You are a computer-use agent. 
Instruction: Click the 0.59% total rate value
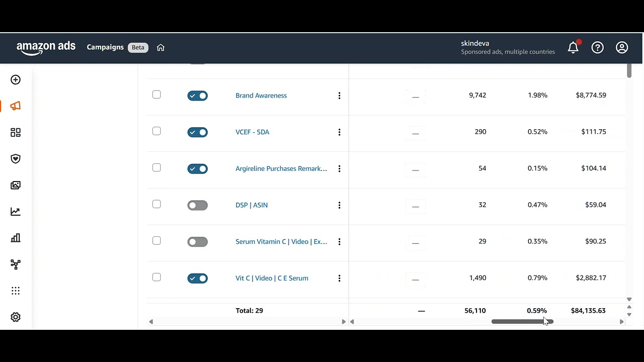click(537, 311)
